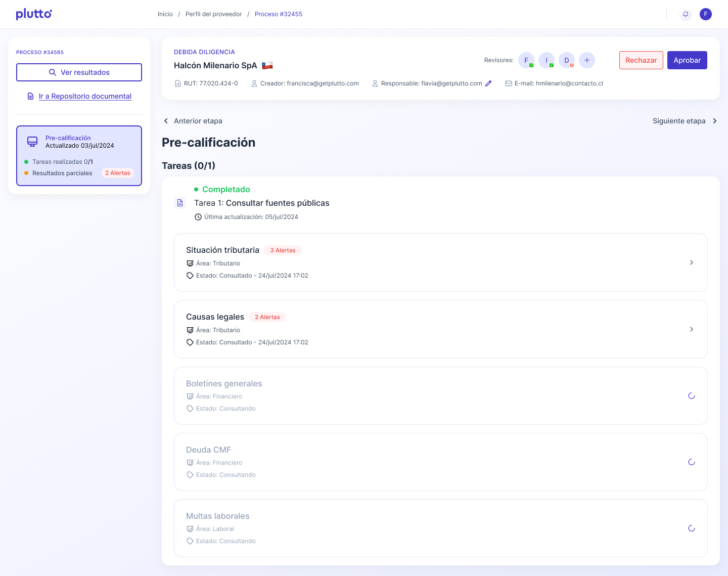The height and width of the screenshot is (576, 728).
Task: Click the 2 Alertas badge on Causas legales
Action: pyautogui.click(x=267, y=317)
